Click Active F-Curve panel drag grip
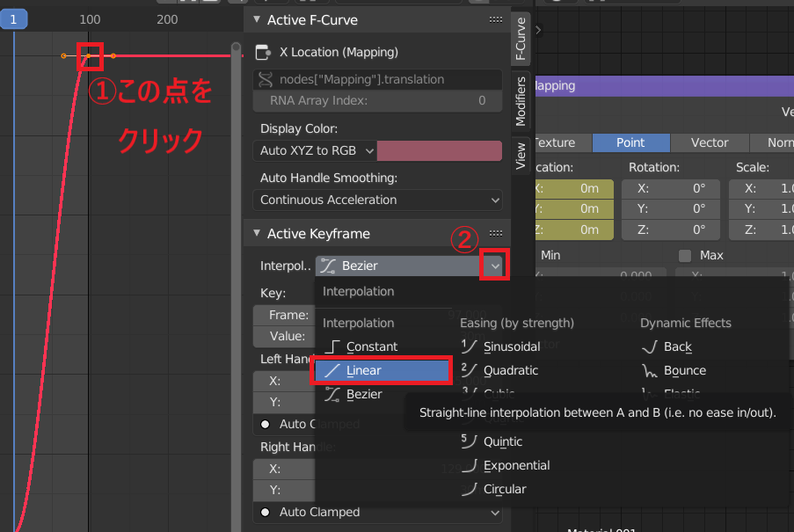Viewport: 794px width, 532px height. point(496,19)
